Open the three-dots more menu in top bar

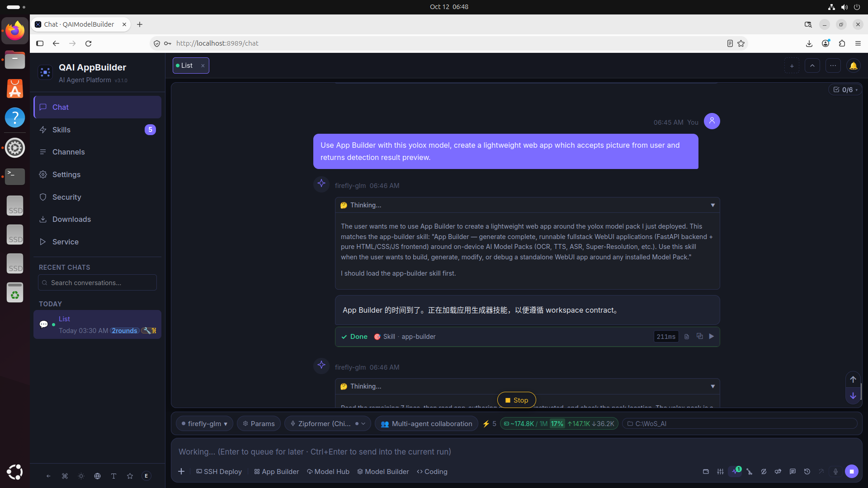pos(833,66)
